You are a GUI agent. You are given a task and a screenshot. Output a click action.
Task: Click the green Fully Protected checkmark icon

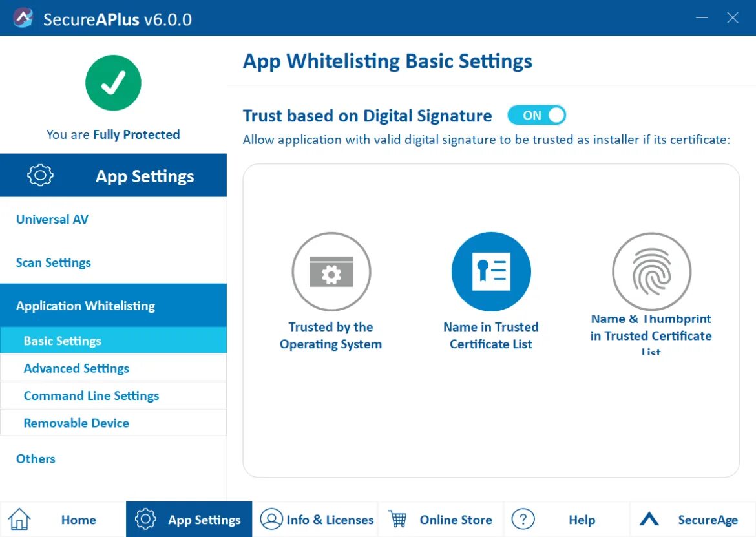[x=113, y=83]
